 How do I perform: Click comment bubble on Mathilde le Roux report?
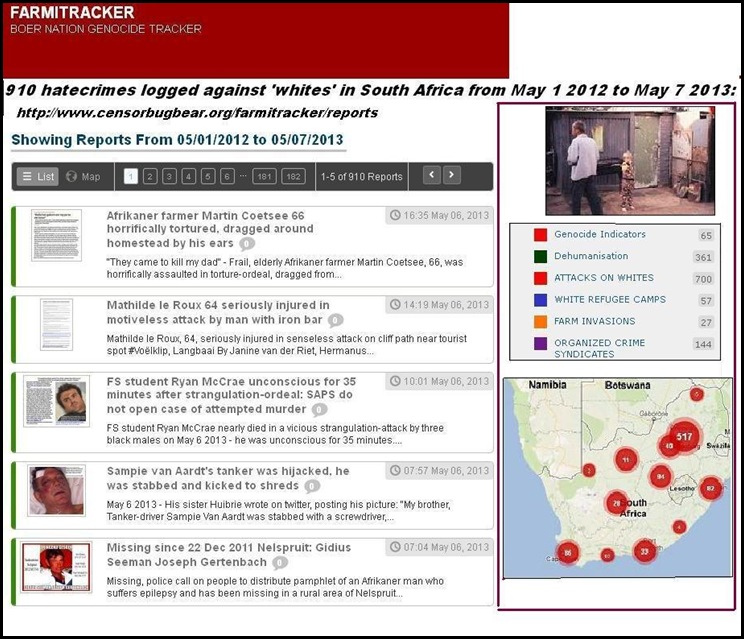(x=336, y=320)
